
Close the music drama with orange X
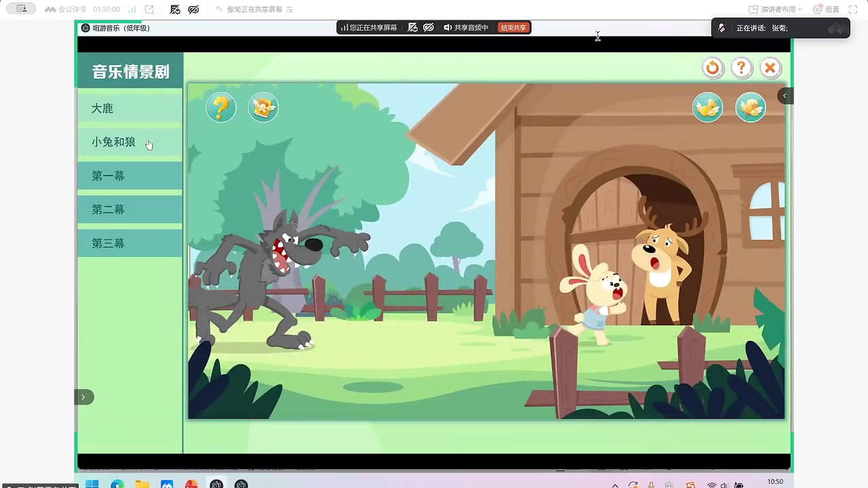coord(770,68)
